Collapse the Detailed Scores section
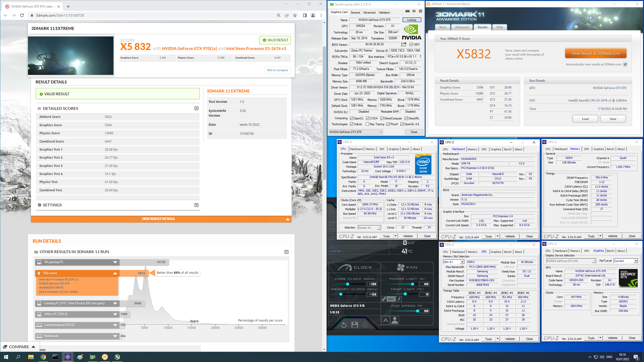The height and width of the screenshot is (362, 644). [196, 108]
